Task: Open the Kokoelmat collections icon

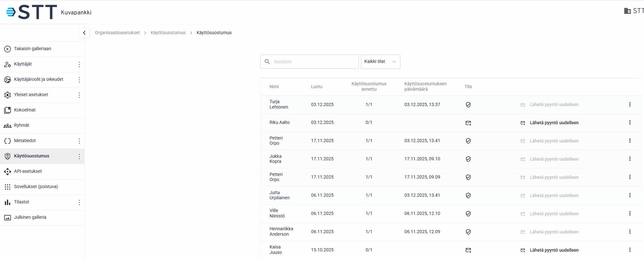Action: (x=7, y=110)
